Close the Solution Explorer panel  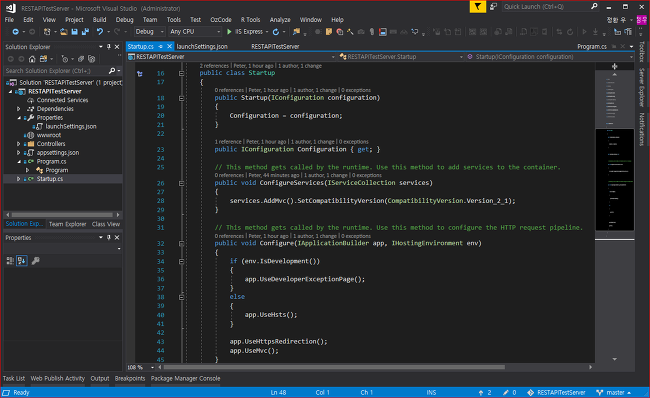pos(117,47)
